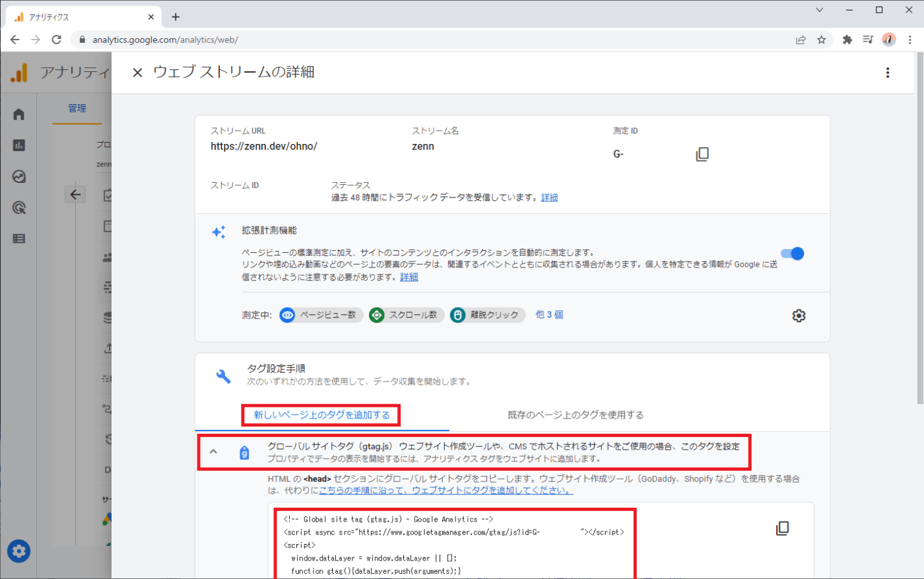Open Reports bar-chart icon in sidebar
The width and height of the screenshot is (924, 579).
[18, 145]
